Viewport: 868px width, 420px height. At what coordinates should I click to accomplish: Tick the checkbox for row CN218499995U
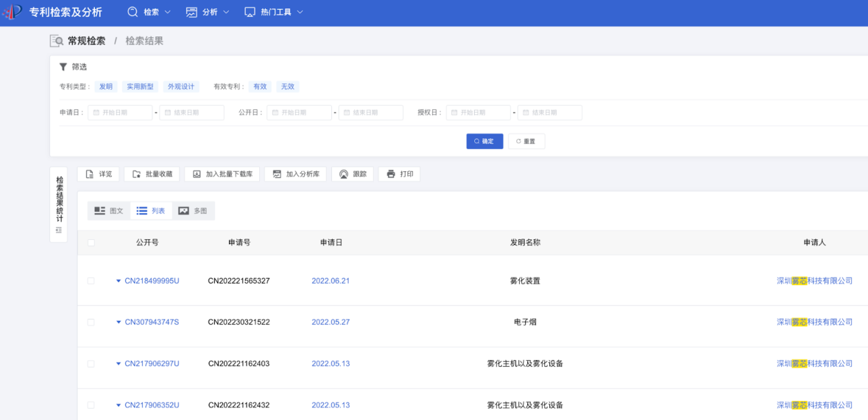pyautogui.click(x=91, y=281)
